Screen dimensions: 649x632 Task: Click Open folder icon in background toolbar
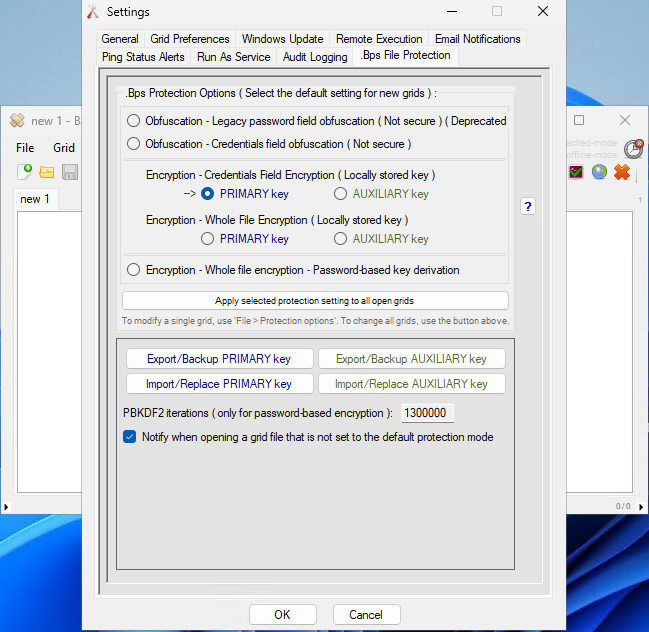click(47, 172)
